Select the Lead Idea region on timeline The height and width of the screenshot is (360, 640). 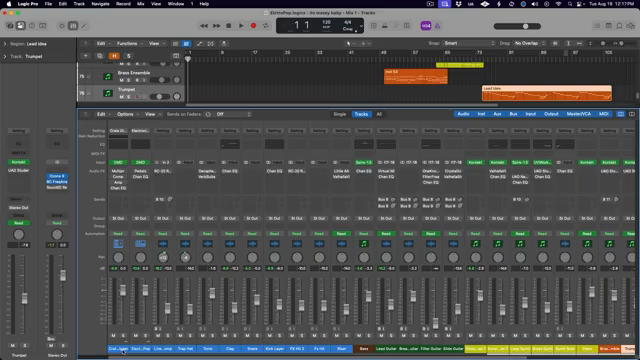[547, 93]
